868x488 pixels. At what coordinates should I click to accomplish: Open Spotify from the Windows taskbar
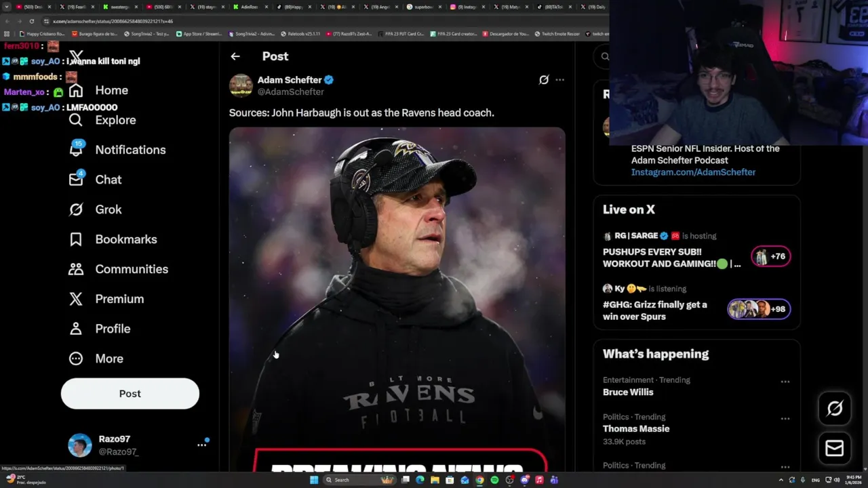tap(494, 480)
